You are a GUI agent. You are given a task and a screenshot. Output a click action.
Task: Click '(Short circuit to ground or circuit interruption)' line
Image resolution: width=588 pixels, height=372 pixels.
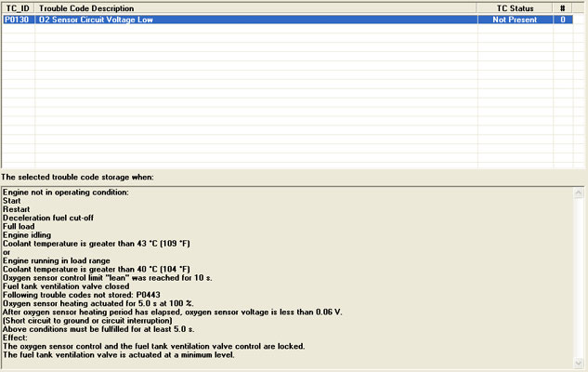(87, 321)
